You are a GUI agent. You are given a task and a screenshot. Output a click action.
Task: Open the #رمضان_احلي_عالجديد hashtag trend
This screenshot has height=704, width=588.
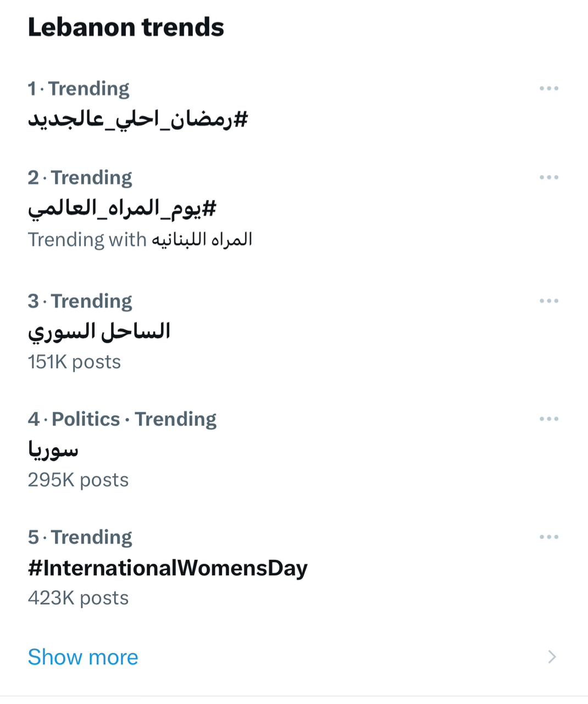(x=138, y=119)
